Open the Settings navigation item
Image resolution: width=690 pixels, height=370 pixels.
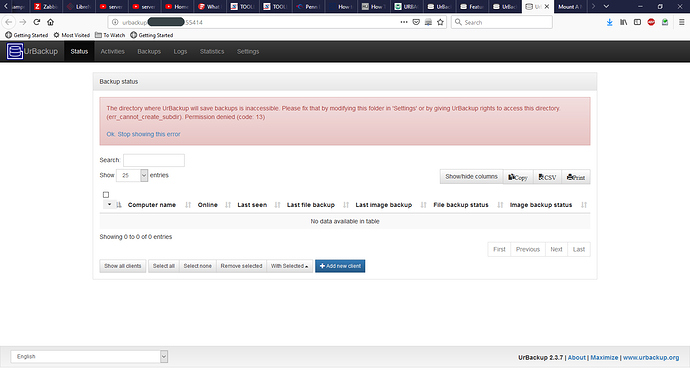[248, 51]
